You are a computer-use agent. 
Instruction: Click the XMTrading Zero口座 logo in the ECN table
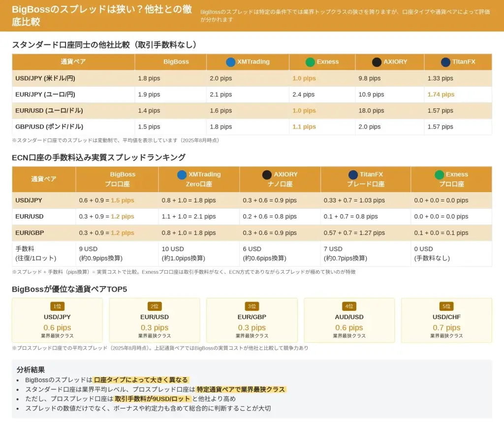coord(182,174)
